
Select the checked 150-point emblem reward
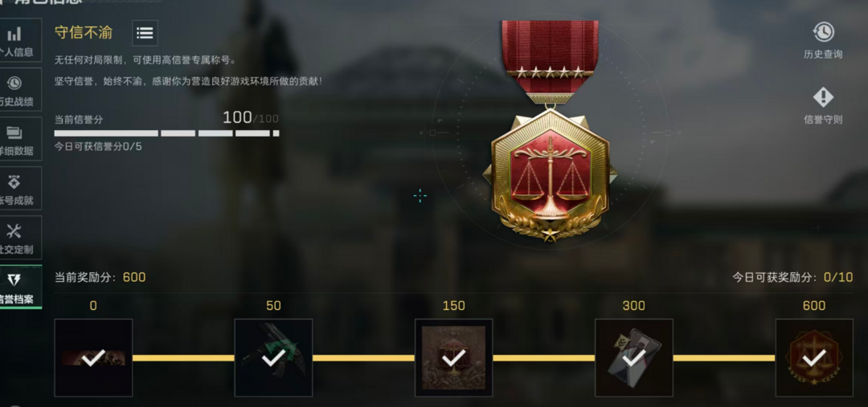[x=454, y=358]
